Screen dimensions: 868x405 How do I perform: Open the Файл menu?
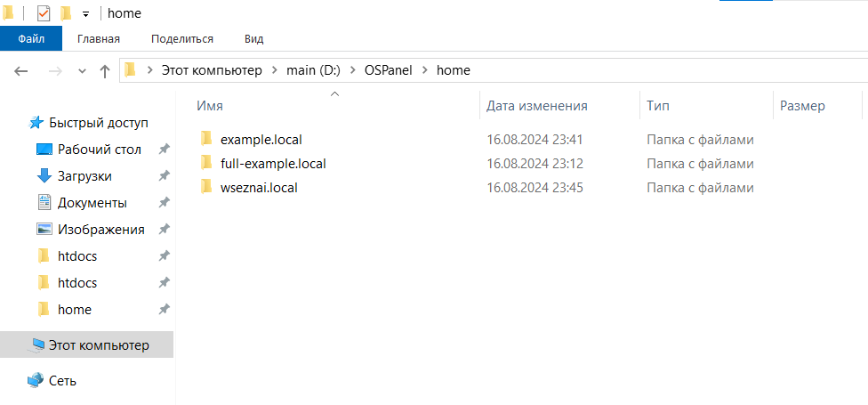(31, 39)
